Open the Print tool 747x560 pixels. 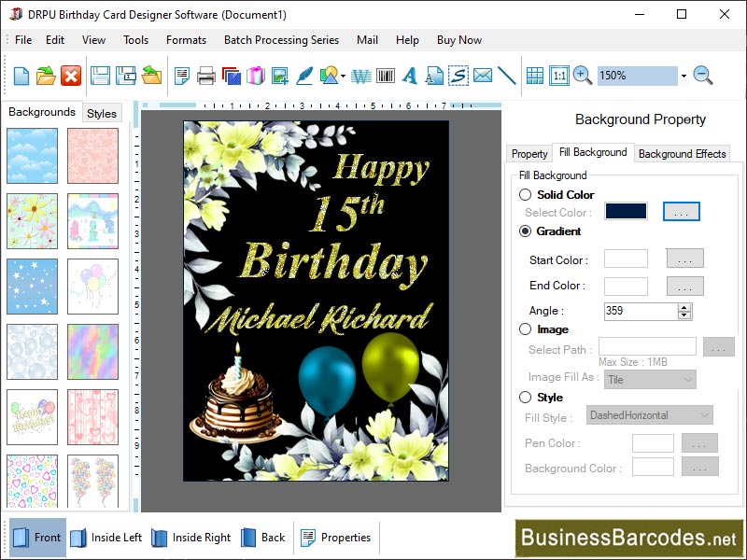coord(204,76)
